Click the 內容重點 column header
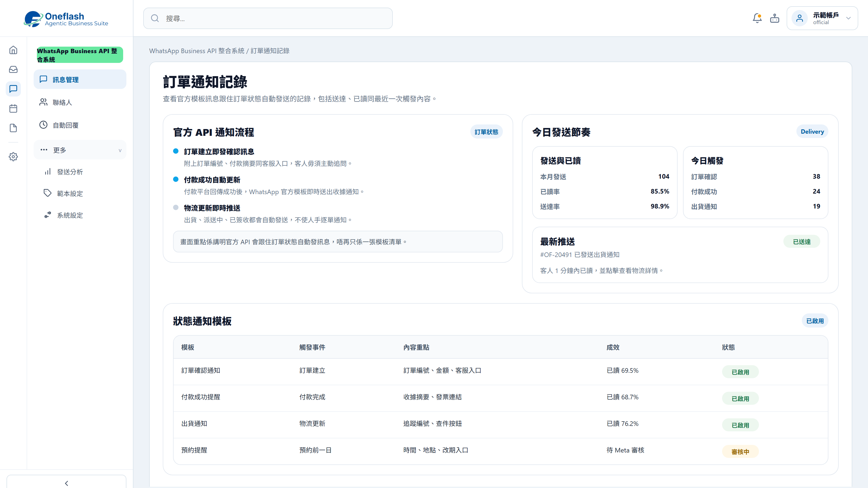Screen dimensions: 868x488 tap(416, 347)
